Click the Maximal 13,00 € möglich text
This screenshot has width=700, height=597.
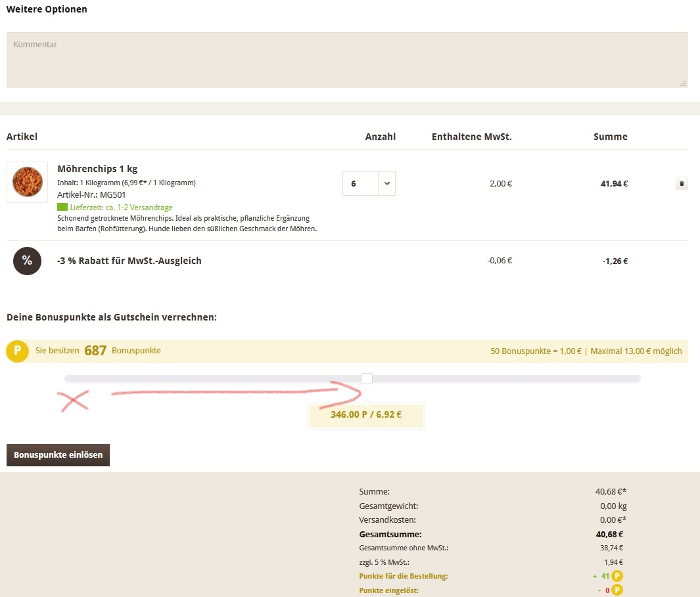point(636,351)
